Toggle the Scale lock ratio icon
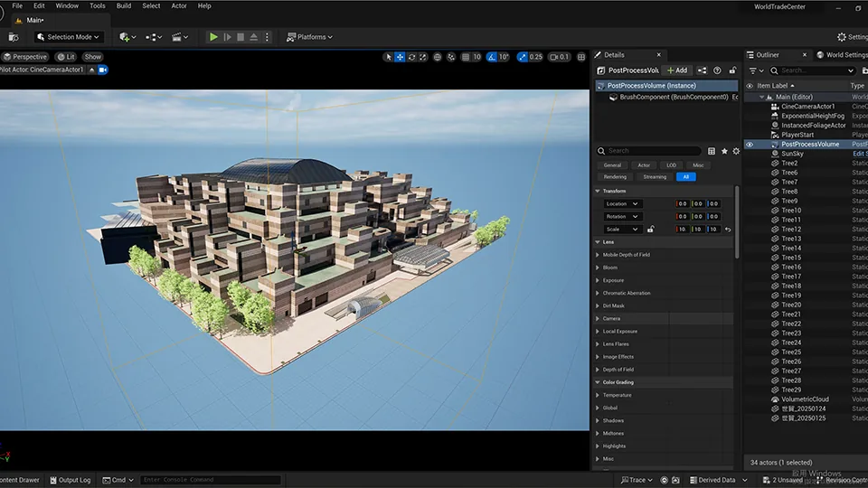Image resolution: width=868 pixels, height=488 pixels. [650, 229]
